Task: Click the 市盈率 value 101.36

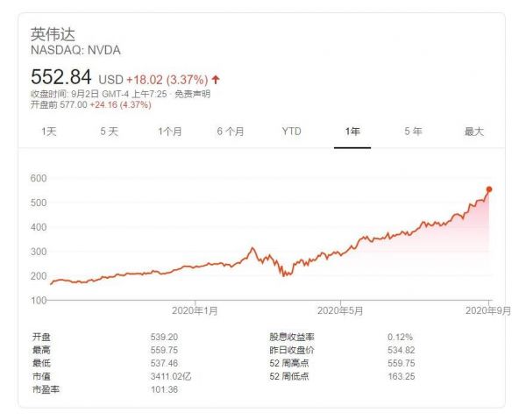Action: point(165,388)
